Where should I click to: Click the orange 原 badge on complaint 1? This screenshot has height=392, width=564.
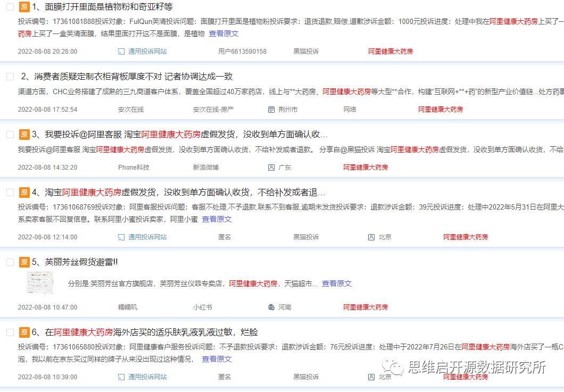[24, 7]
